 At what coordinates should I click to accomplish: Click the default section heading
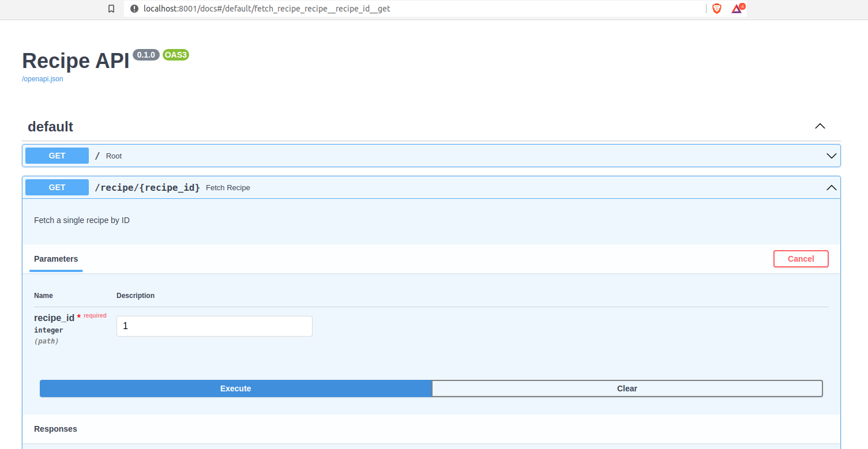pyautogui.click(x=50, y=126)
